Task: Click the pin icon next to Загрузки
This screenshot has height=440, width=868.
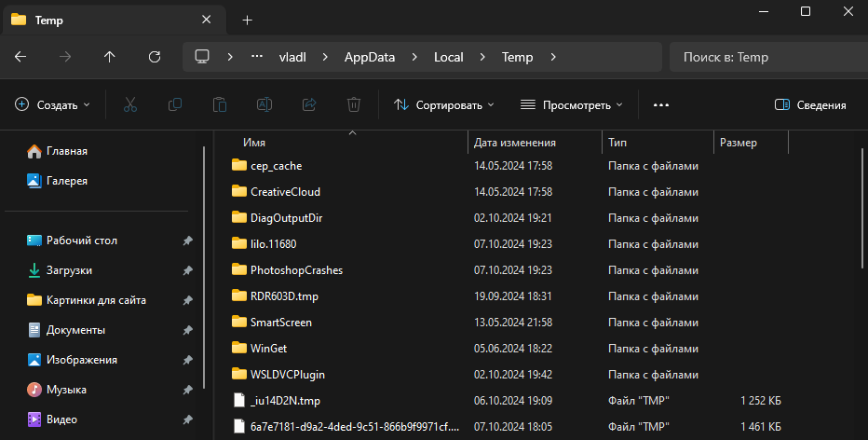Action: (x=187, y=270)
